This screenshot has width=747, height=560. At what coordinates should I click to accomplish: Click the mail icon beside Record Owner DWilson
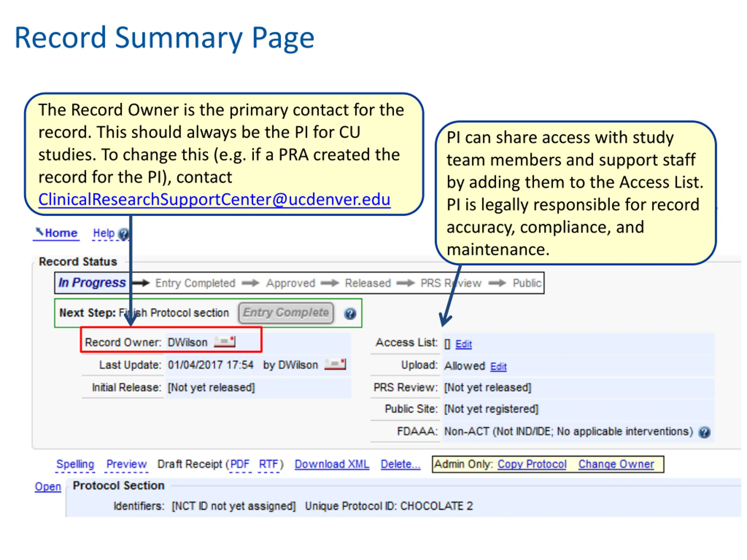tap(225, 342)
